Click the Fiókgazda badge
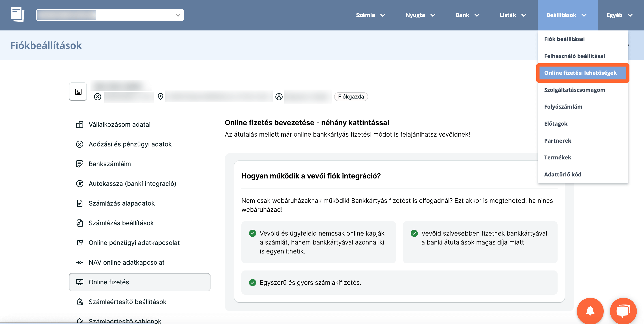The height and width of the screenshot is (324, 644). 351,97
